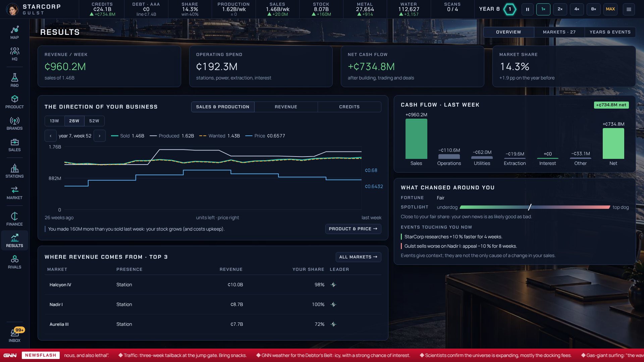Select the 52W time range
This screenshot has width=644, height=362.
(94, 121)
